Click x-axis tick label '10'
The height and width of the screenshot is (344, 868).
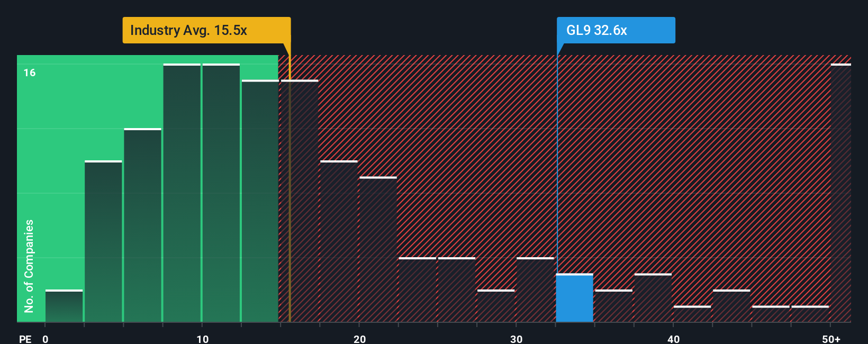pos(203,339)
